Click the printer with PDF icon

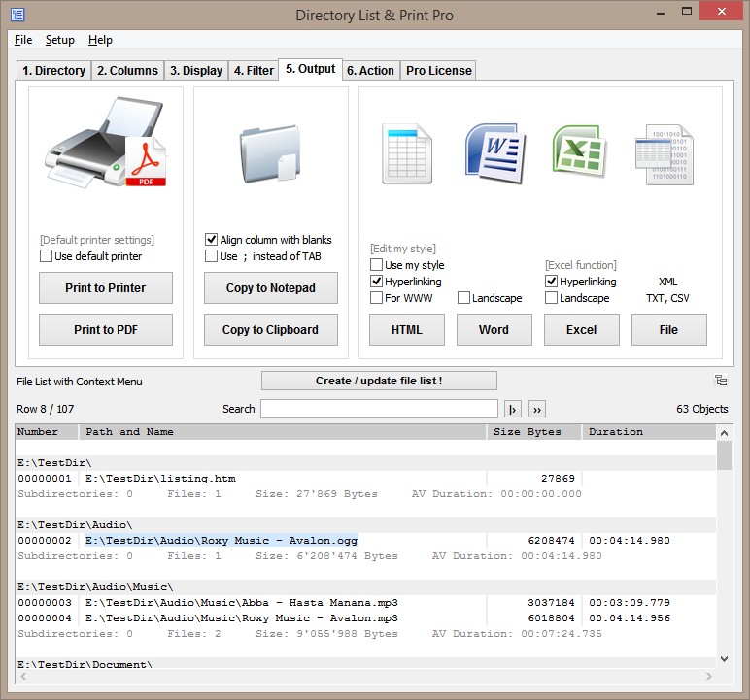[x=106, y=143]
